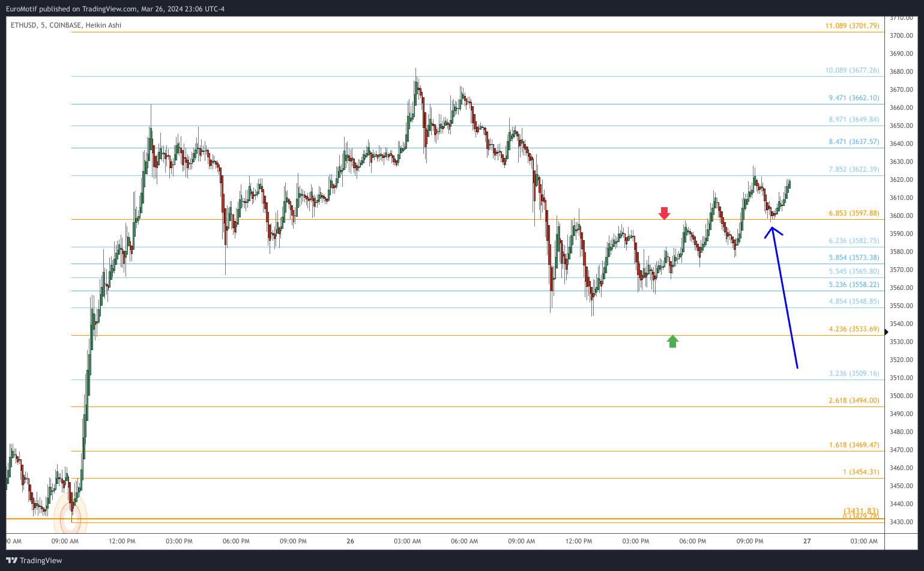Click the 5.236 (3558.22) Fibonacci label
This screenshot has height=571, width=924.
point(854,285)
